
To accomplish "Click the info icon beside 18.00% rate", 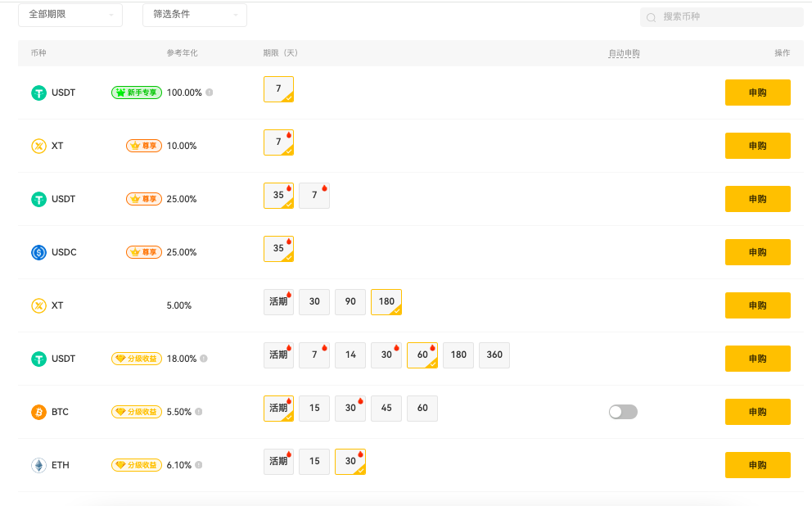I will click(204, 359).
